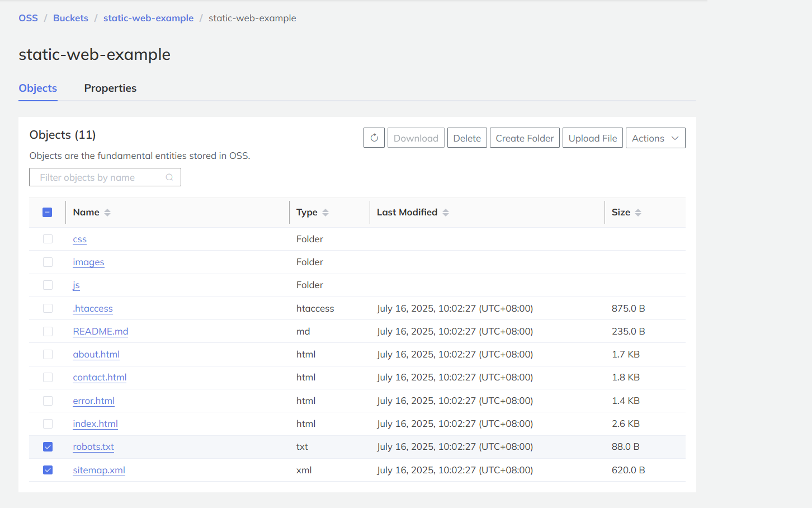Click the Create Folder button
The image size is (812, 508).
(524, 138)
